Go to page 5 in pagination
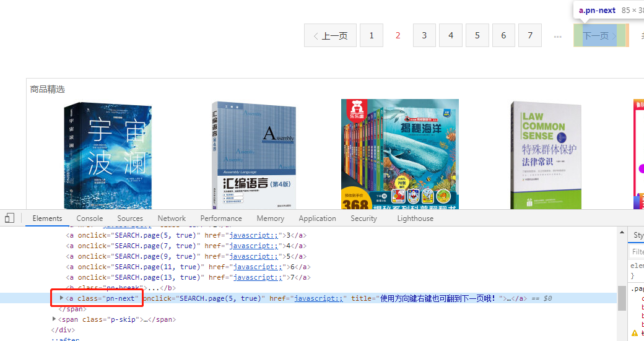Screen dimensions: 644x341 477,35
